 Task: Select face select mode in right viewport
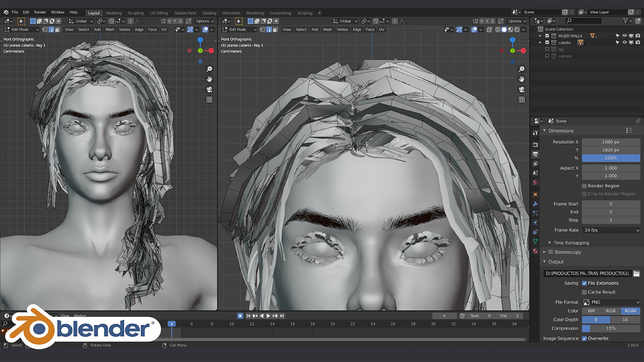click(275, 30)
